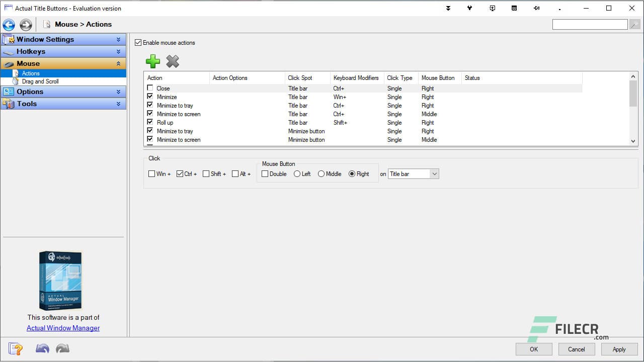Uncheck the Enable mouse actions checkbox

[x=138, y=42]
